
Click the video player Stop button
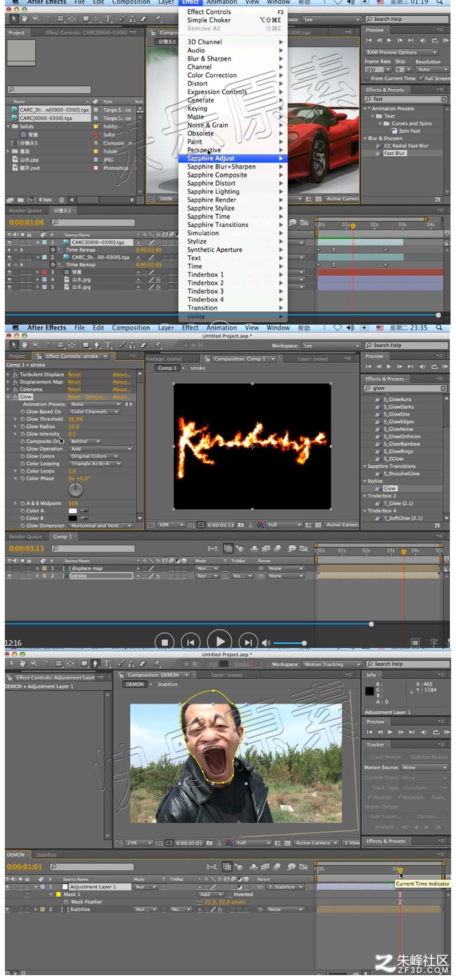click(x=164, y=642)
